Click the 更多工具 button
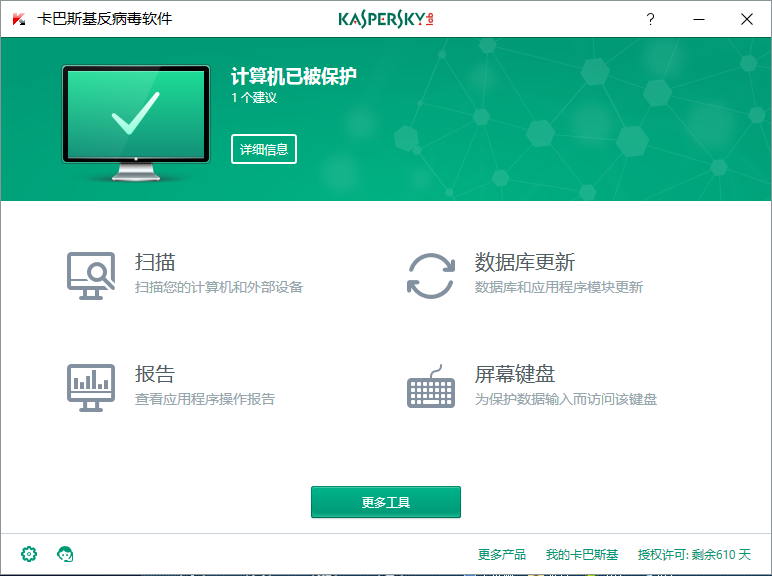 pos(386,502)
